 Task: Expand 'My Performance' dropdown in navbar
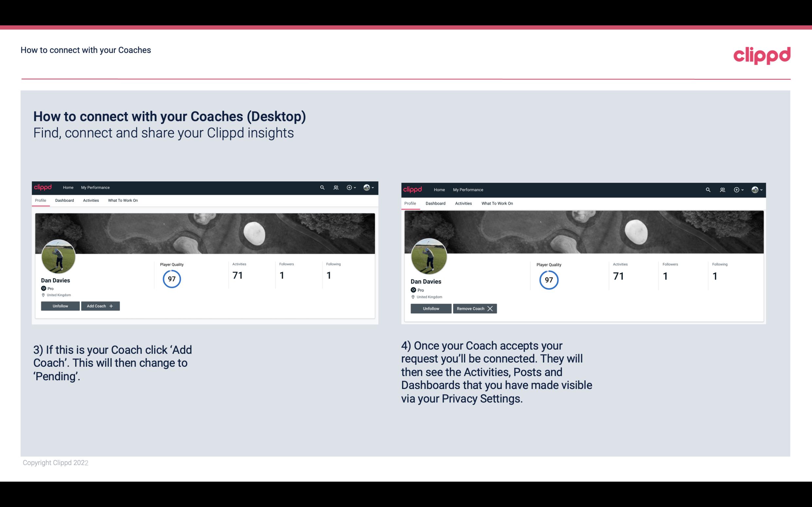click(95, 187)
